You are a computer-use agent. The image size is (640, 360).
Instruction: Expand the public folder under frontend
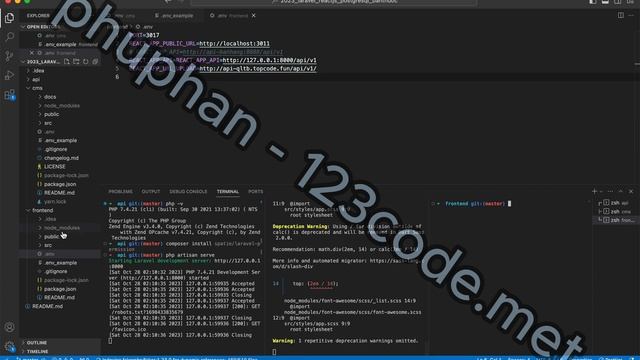[51, 237]
